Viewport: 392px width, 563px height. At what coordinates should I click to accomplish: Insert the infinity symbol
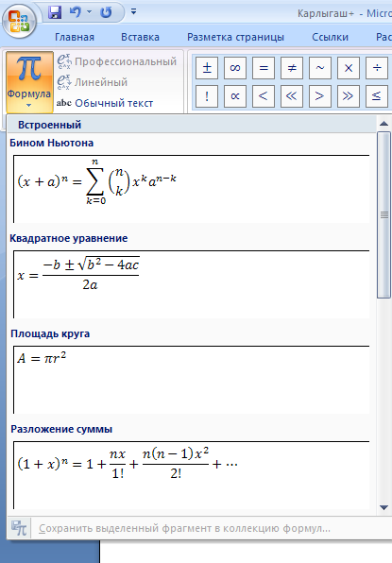(x=235, y=68)
